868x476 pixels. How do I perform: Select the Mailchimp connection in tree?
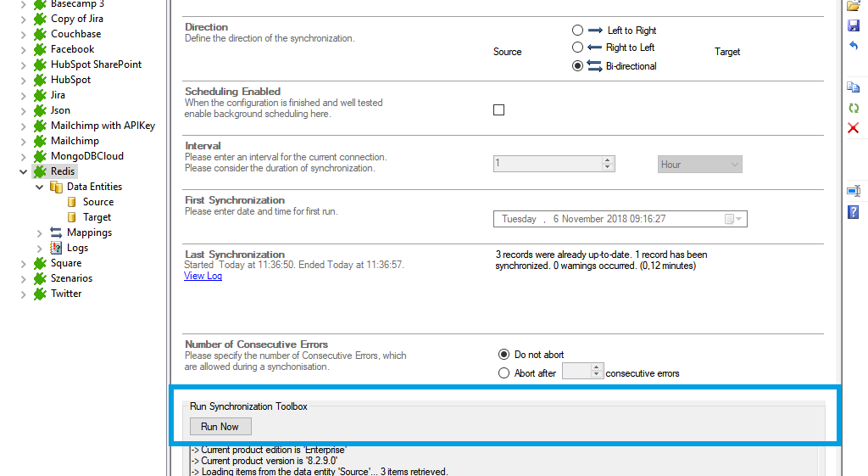(x=75, y=141)
